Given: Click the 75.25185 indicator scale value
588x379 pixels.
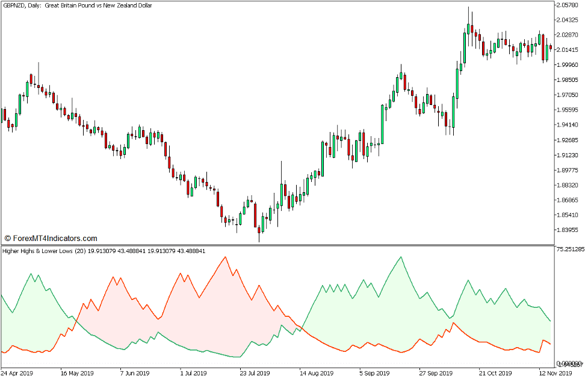Looking at the screenshot, I should pyautogui.click(x=571, y=248).
